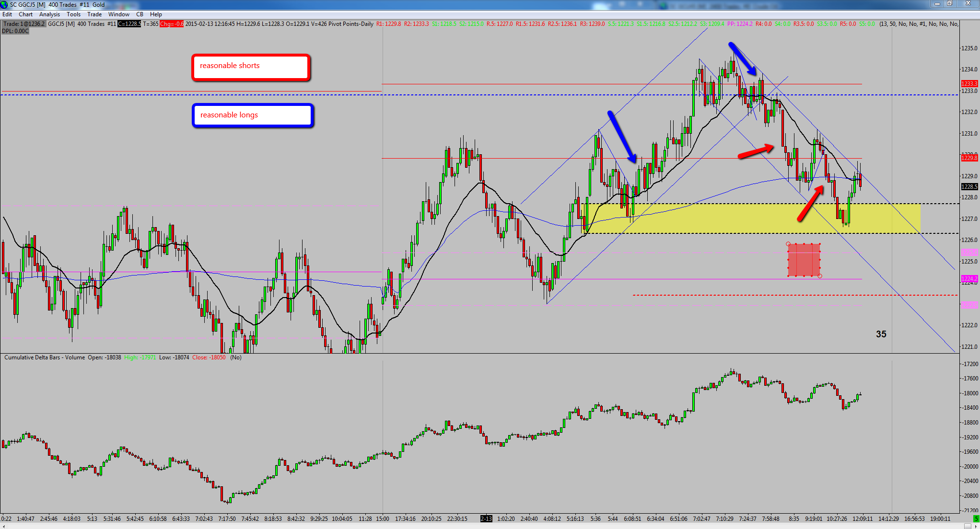Viewport: 980px width, 529px height.
Task: Click the 'Cumulative Delta Bars - Volume' study label
Action: coord(45,357)
